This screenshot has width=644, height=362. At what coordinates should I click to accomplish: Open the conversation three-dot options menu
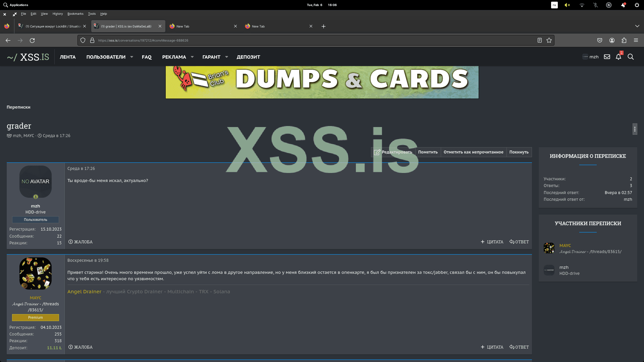pyautogui.click(x=635, y=129)
